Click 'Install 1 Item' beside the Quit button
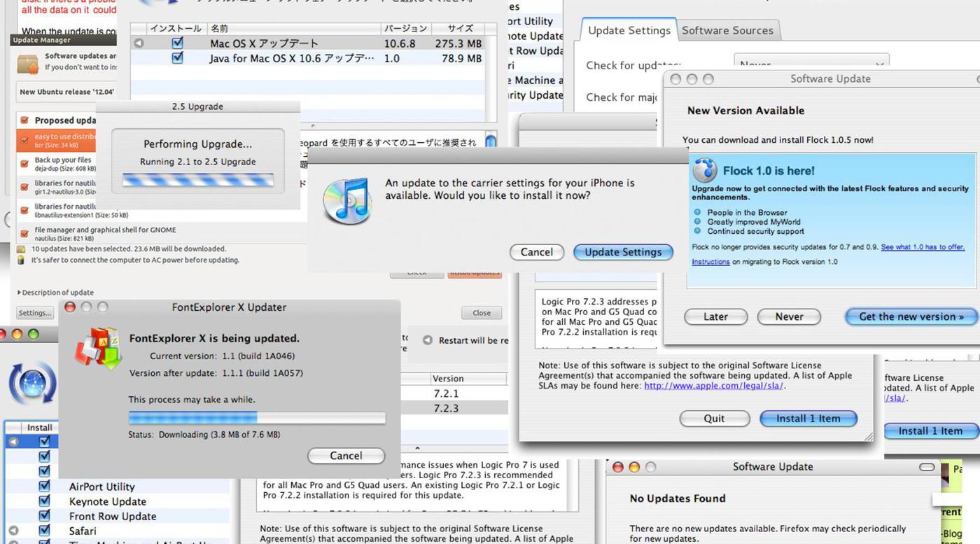 coord(808,419)
